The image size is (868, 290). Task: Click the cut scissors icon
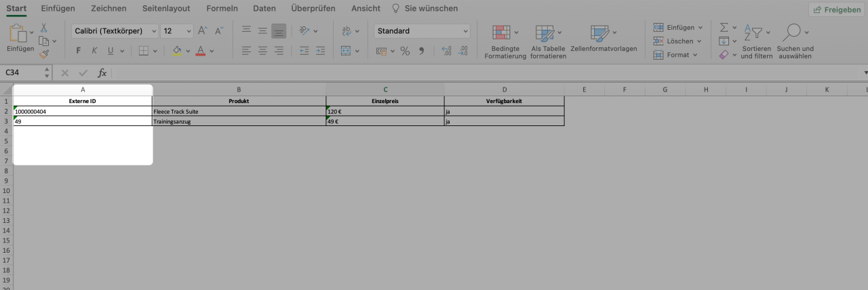(43, 28)
